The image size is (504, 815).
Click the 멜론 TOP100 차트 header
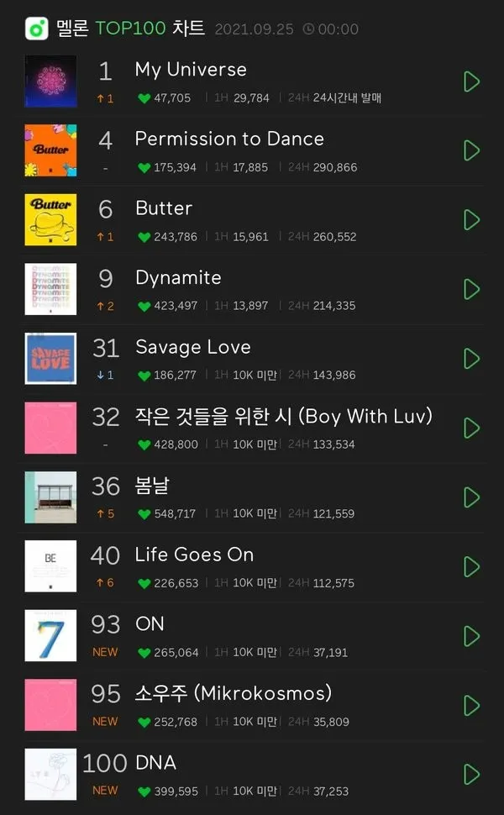click(x=130, y=28)
